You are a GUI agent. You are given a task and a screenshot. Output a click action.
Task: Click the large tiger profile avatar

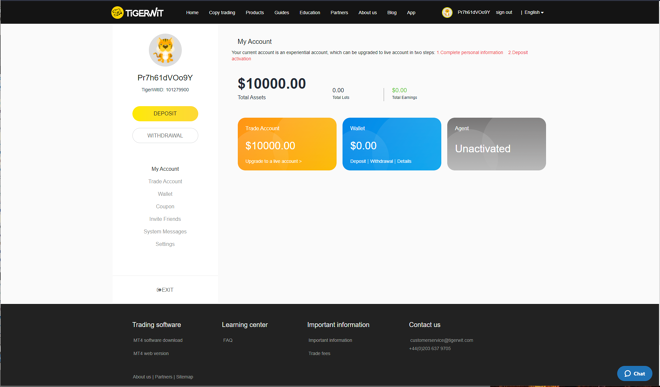[165, 50]
